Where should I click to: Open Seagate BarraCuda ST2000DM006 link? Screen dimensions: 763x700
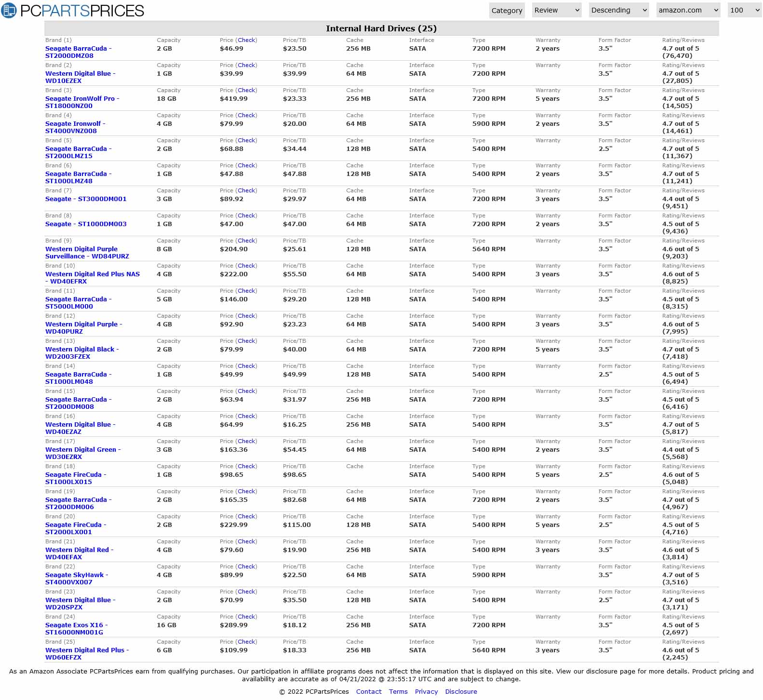pyautogui.click(x=79, y=503)
